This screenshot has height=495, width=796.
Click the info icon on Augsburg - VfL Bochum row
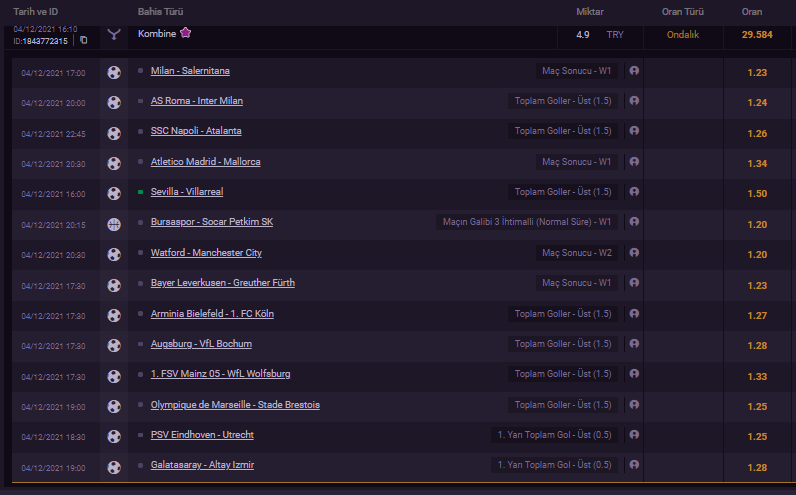pyautogui.click(x=634, y=343)
